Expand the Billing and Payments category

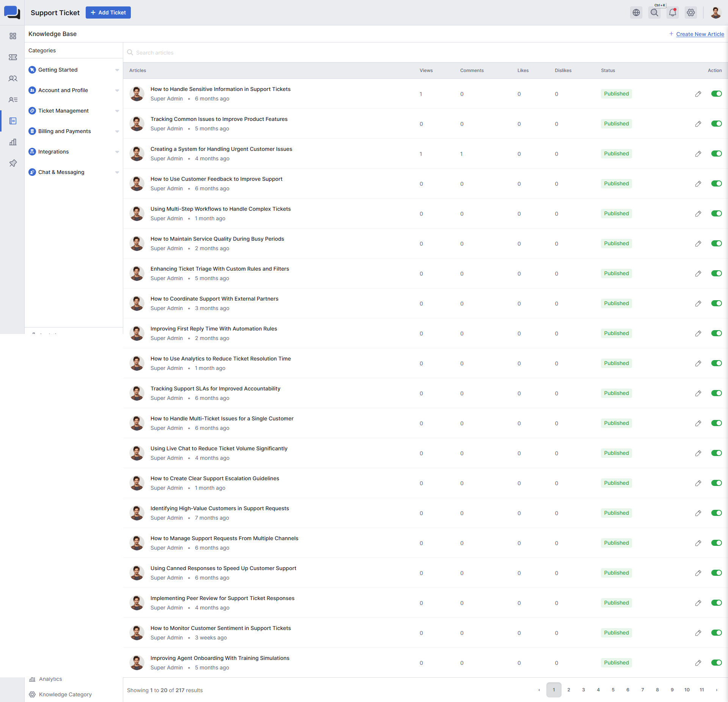pyautogui.click(x=117, y=131)
